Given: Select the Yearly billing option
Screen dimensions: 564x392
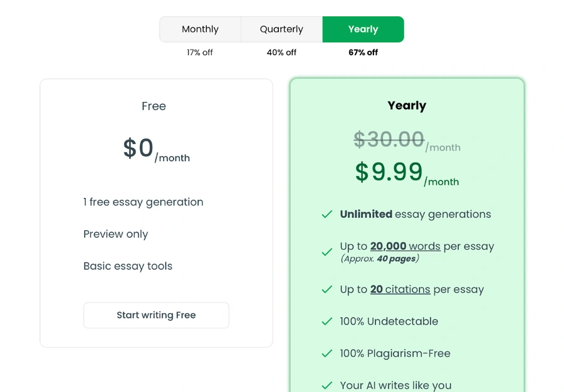Looking at the screenshot, I should (x=363, y=29).
